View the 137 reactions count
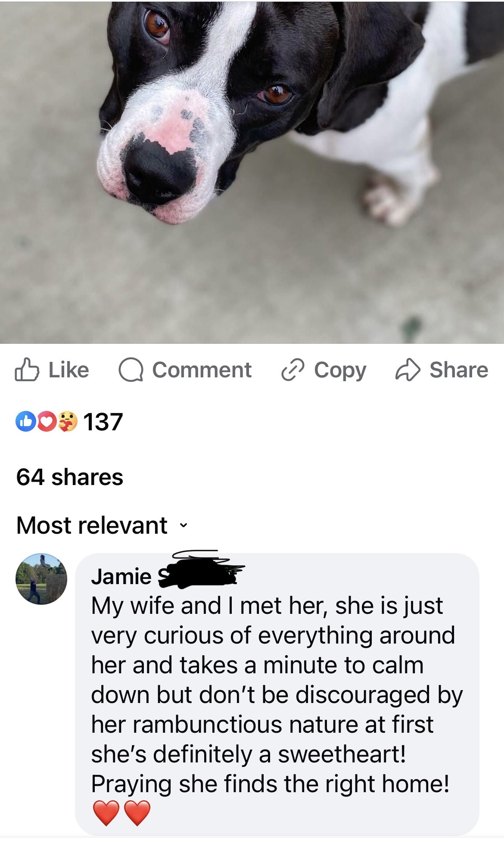504x843 pixels. [103, 421]
